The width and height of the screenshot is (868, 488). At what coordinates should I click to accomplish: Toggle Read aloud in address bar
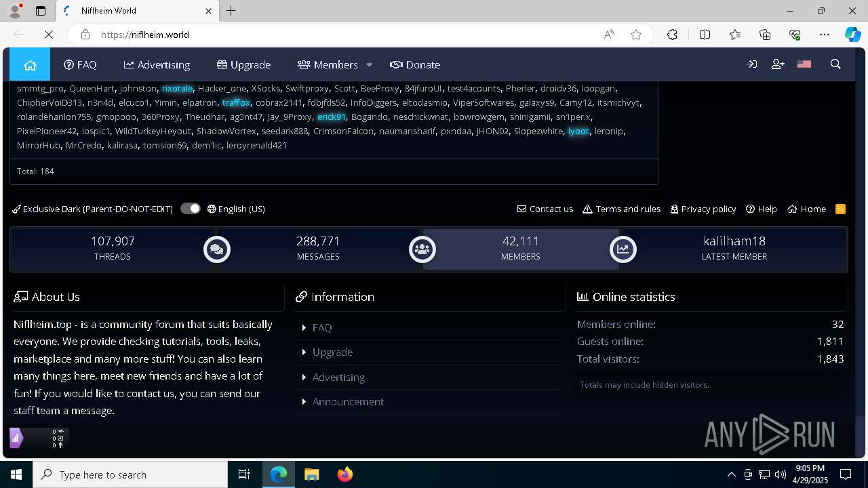pos(609,35)
